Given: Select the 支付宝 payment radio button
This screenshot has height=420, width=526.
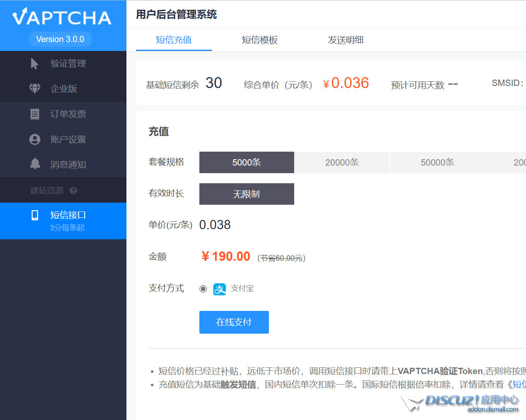Looking at the screenshot, I should click(x=203, y=289).
